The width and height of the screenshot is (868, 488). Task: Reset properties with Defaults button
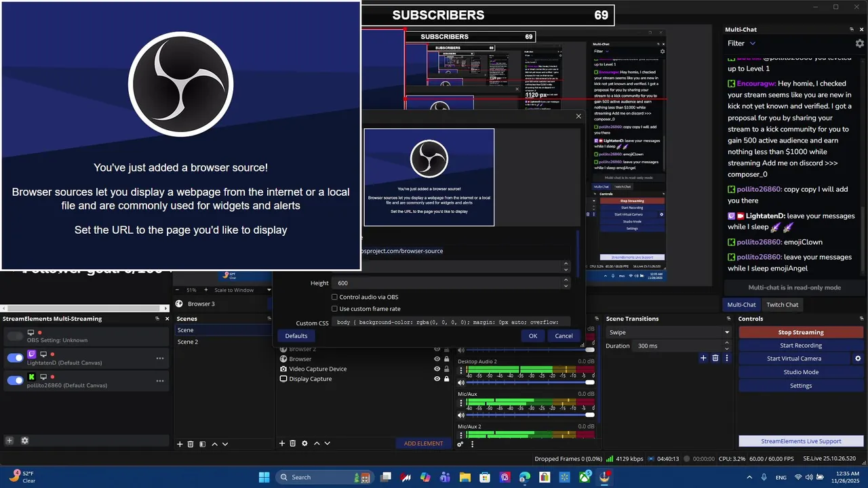point(296,336)
